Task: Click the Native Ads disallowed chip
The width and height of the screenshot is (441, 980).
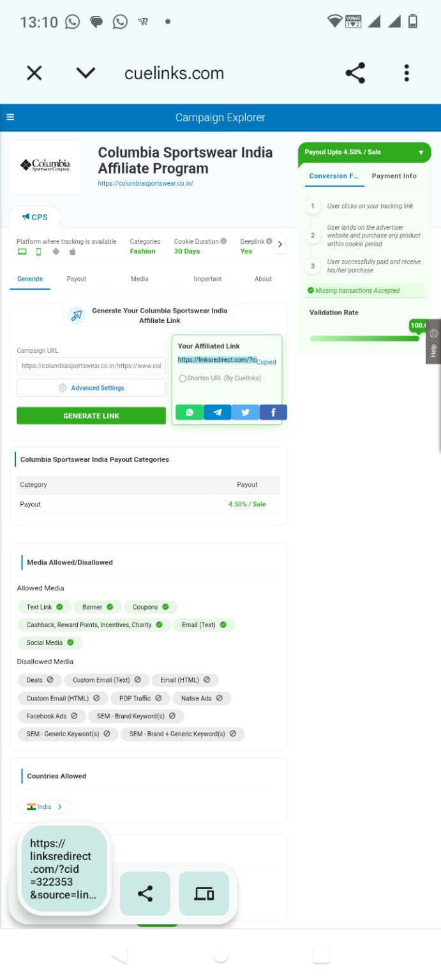Action: (x=202, y=698)
